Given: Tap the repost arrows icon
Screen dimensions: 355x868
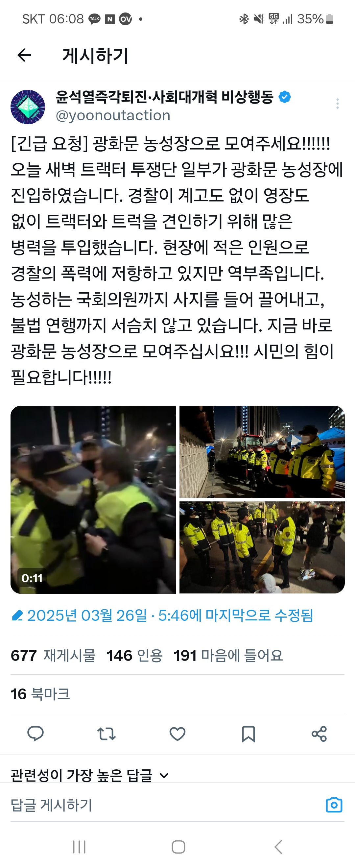Looking at the screenshot, I should point(106,734).
